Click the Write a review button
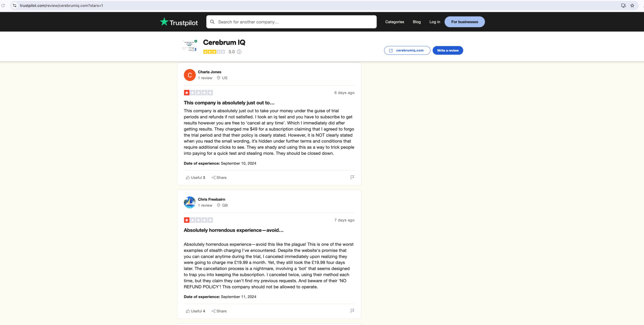The image size is (644, 325). (x=448, y=50)
